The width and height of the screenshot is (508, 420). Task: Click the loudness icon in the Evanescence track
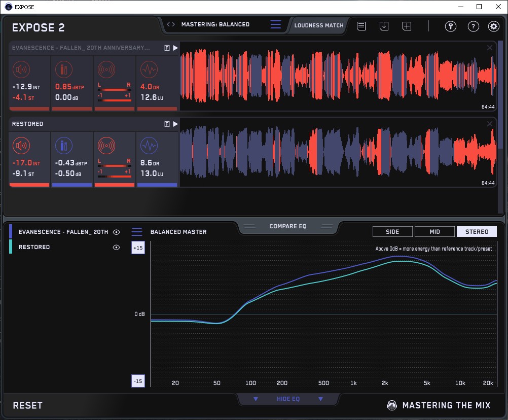(x=21, y=69)
